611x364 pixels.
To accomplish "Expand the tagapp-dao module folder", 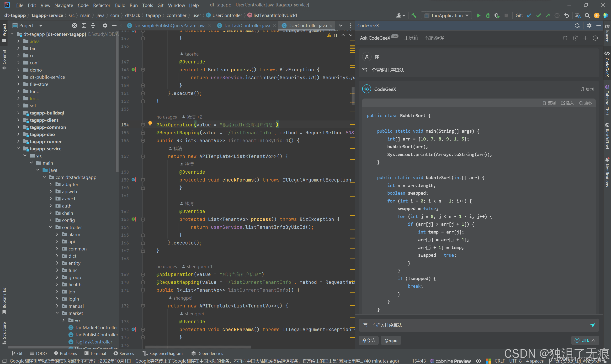I will [18, 135].
